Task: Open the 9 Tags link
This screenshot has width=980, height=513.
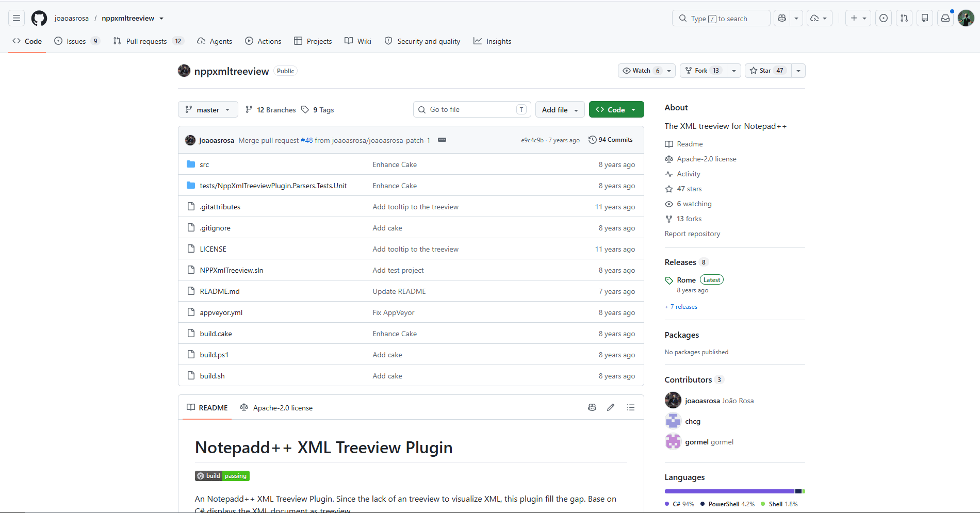Action: pyautogui.click(x=318, y=110)
